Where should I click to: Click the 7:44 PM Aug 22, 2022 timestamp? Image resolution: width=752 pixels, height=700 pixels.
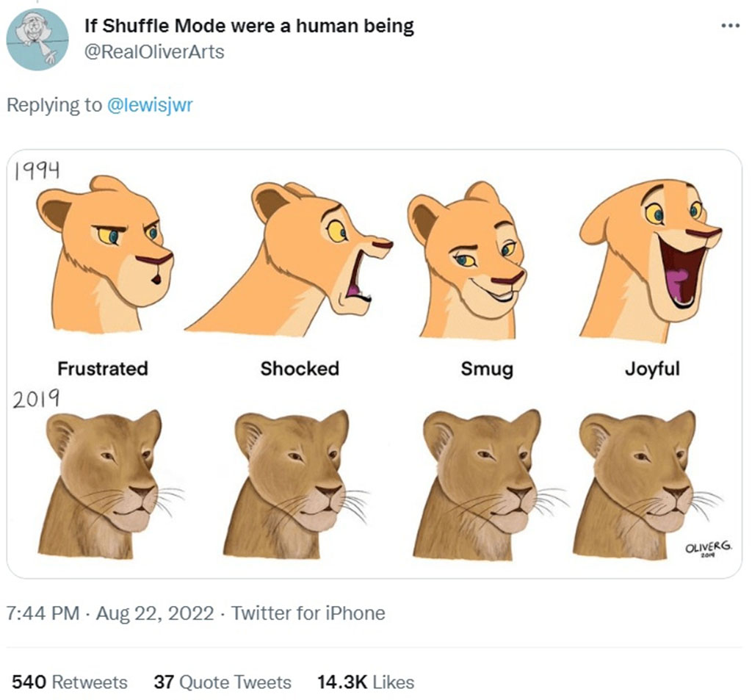coord(110,613)
